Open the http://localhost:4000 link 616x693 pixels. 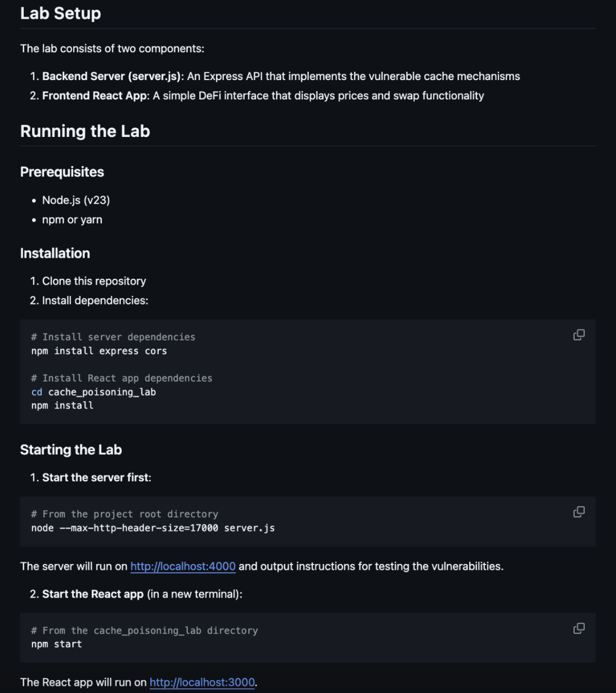click(183, 566)
